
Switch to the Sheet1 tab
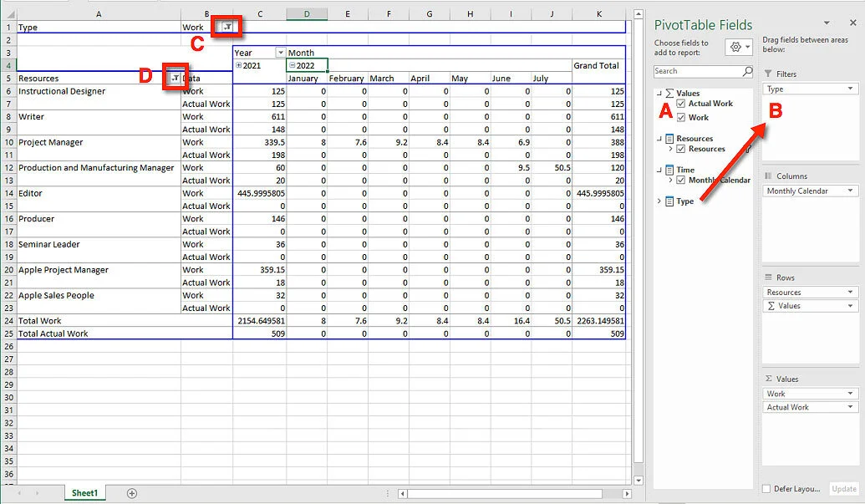(x=84, y=493)
